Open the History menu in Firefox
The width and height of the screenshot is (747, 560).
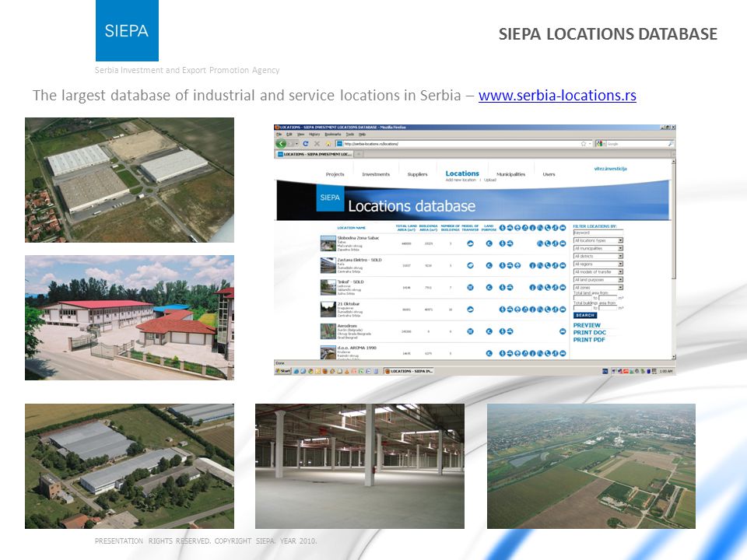click(x=314, y=135)
